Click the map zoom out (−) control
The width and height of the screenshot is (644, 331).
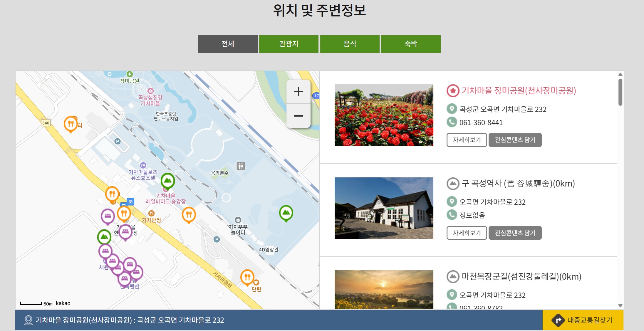pos(298,116)
